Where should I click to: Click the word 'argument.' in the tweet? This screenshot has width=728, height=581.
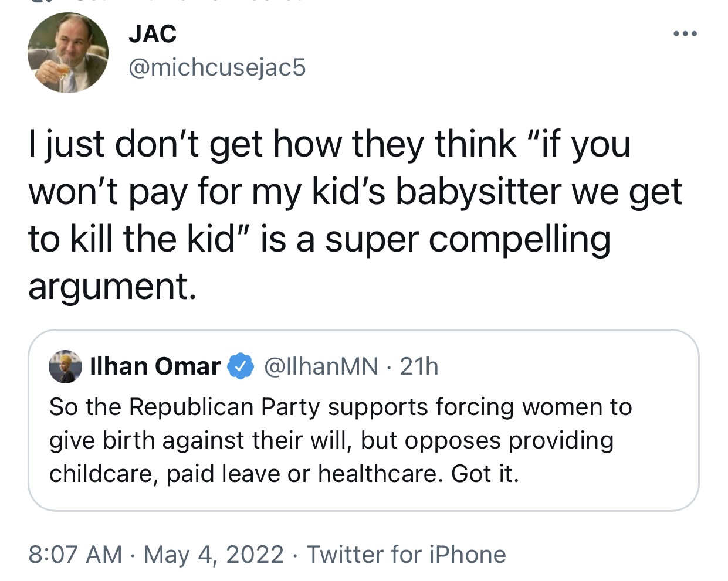pyautogui.click(x=112, y=287)
